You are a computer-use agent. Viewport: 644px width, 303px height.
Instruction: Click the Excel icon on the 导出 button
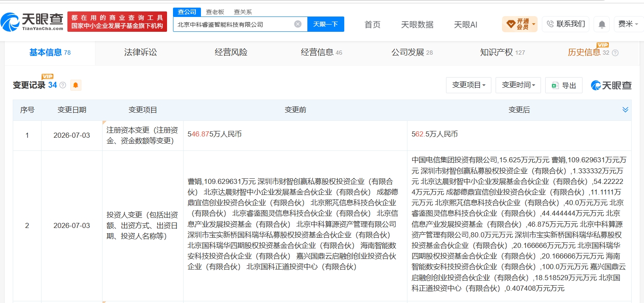555,85
